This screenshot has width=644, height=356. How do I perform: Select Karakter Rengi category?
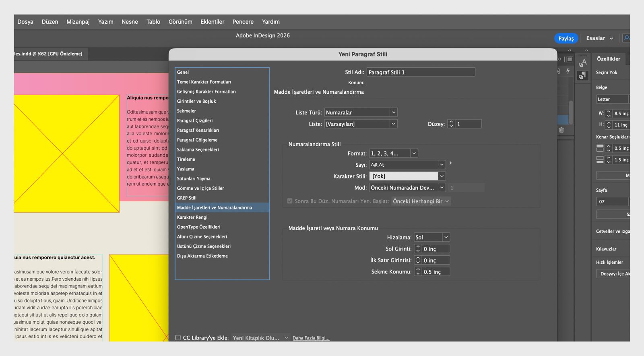point(222,217)
